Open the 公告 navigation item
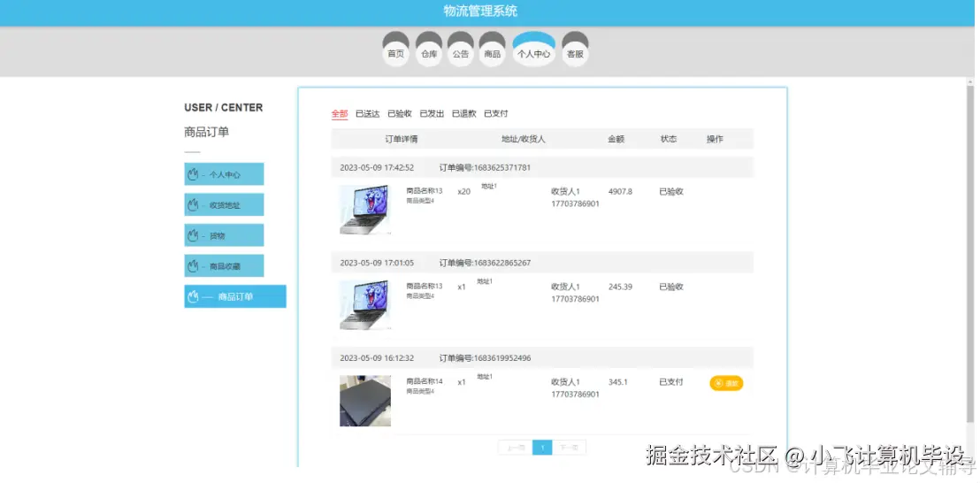Viewport: 980px width, 483px height. (461, 50)
